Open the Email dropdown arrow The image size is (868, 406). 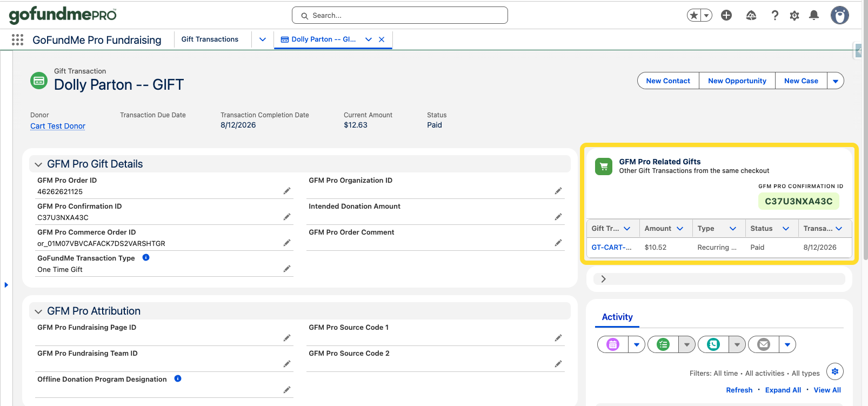tap(787, 344)
